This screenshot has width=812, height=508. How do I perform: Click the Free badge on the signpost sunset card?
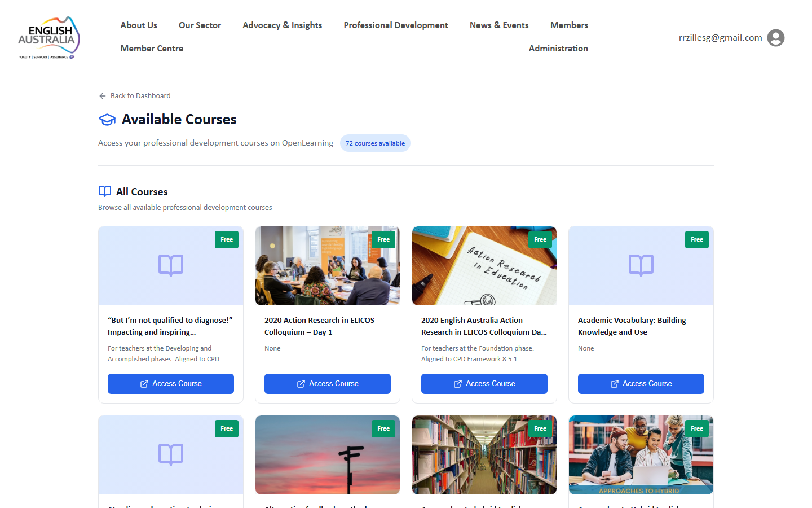[x=383, y=429]
